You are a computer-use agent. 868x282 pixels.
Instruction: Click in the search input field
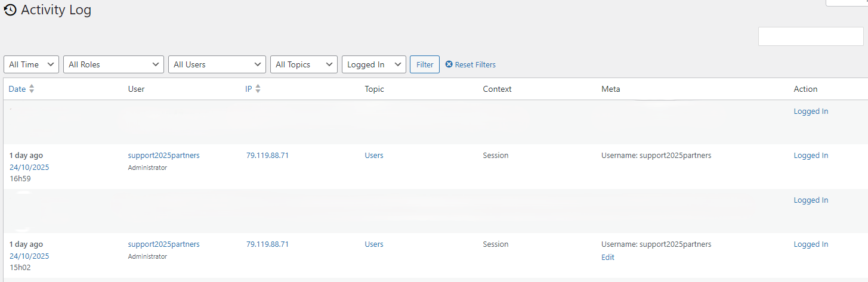(x=810, y=36)
